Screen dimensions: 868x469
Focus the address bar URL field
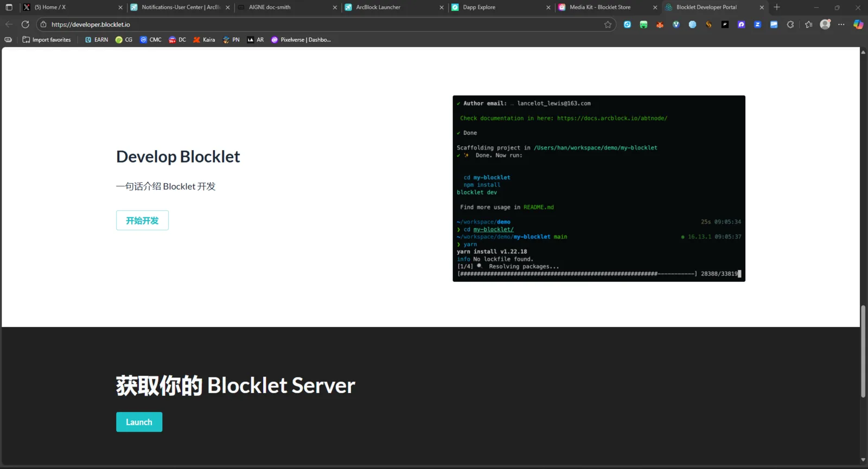(x=325, y=24)
